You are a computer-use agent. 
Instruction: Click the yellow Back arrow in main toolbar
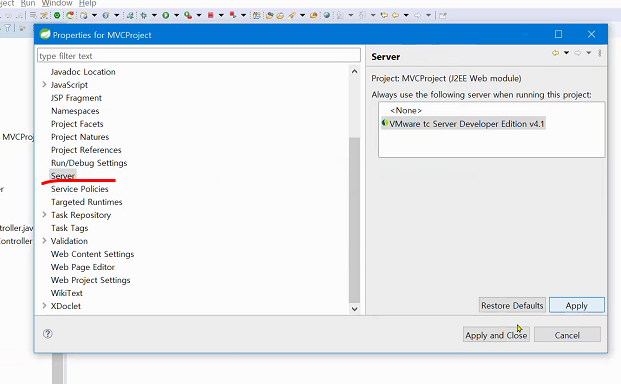[x=395, y=15]
